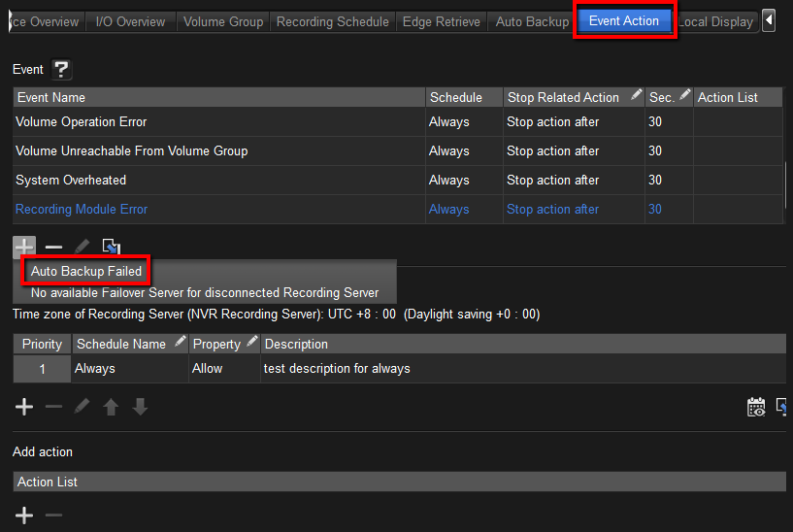Screen dimensions: 793x532
Task: Add a new schedule with plus icon
Action: [x=24, y=407]
